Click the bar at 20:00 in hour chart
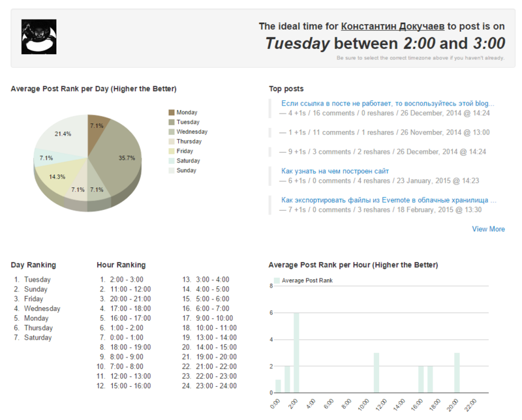The width and height of the screenshot is (522, 420). [x=457, y=373]
